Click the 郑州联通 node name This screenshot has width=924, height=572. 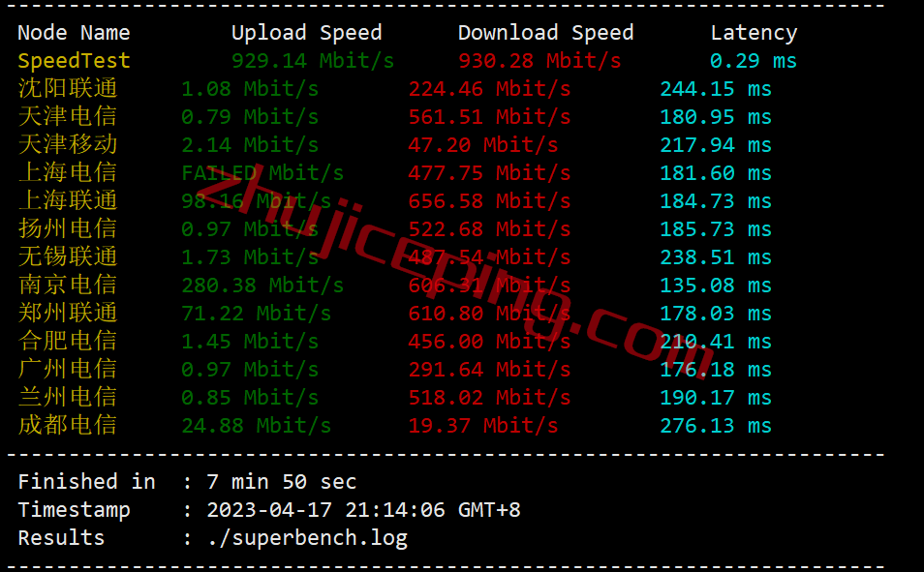tap(68, 313)
